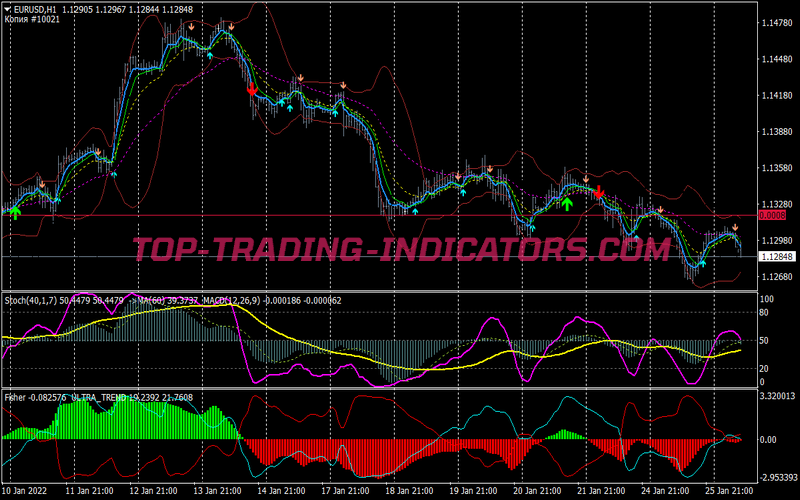
Task: Click the '20 Jan 21:00' time axis label
Action: pos(537,491)
